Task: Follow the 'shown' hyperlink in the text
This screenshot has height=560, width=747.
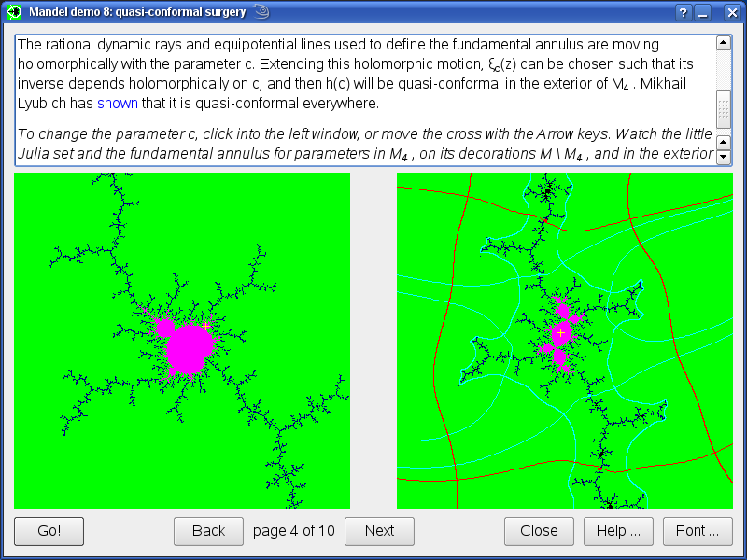Action: point(117,104)
